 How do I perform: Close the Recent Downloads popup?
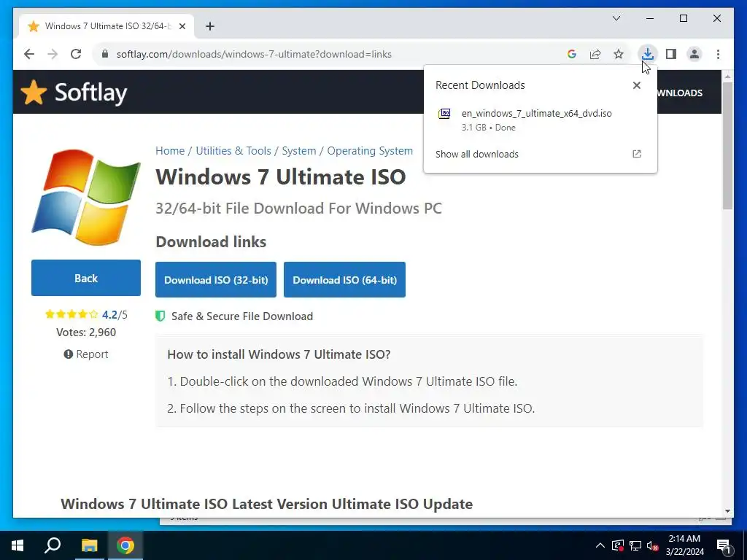[636, 85]
